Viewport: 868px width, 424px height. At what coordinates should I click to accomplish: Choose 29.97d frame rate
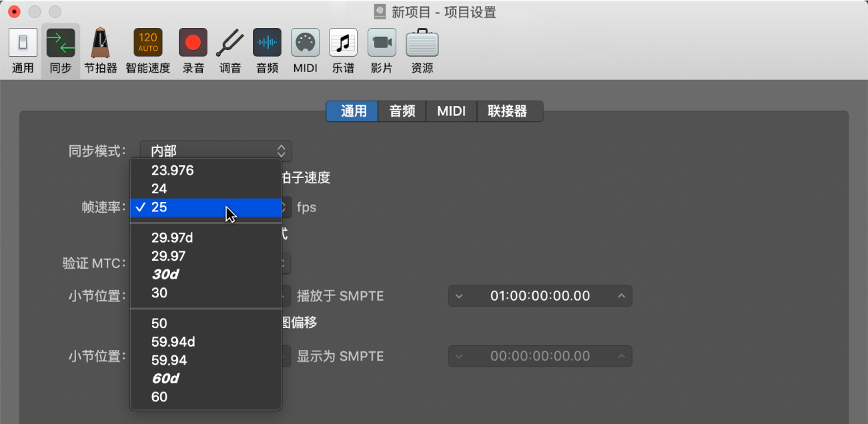coord(205,237)
